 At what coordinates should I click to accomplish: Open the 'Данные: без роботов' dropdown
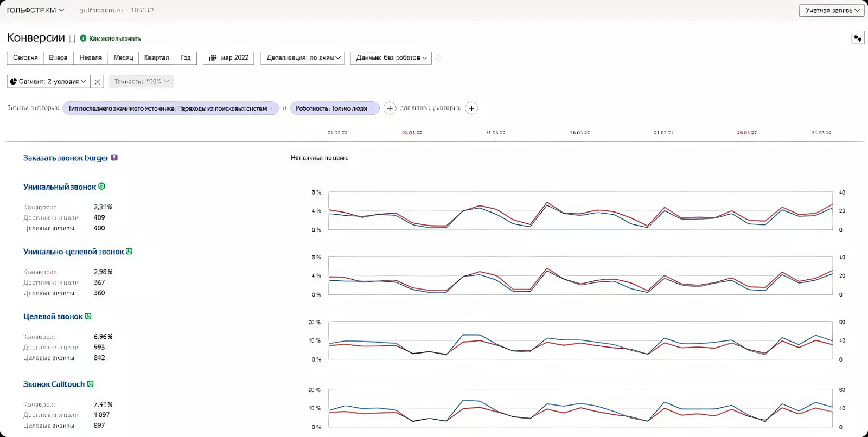[391, 58]
